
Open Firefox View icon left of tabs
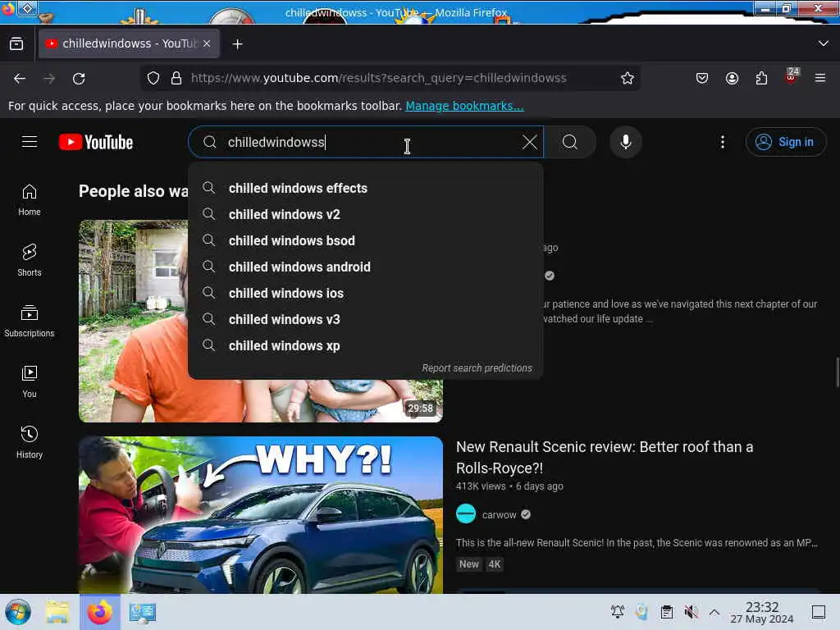point(16,43)
